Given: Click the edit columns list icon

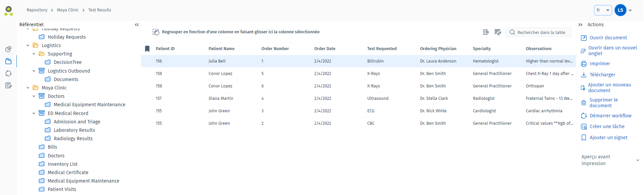Looking at the screenshot, I should (x=498, y=32).
